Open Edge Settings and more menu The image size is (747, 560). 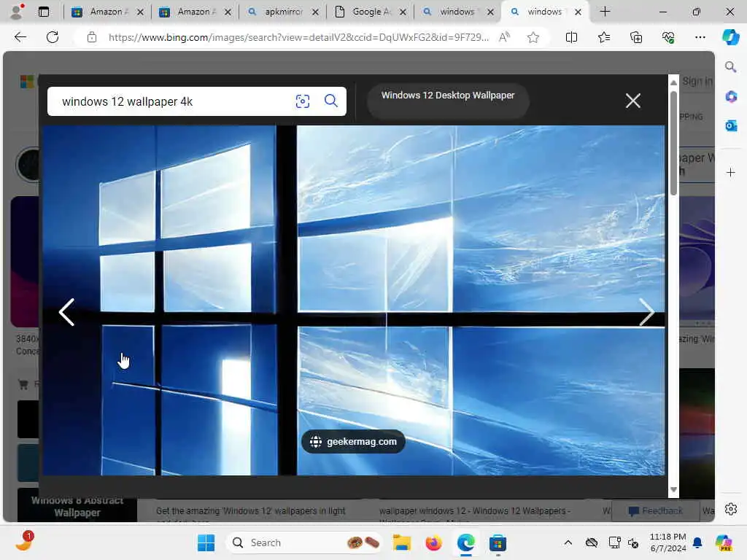700,37
